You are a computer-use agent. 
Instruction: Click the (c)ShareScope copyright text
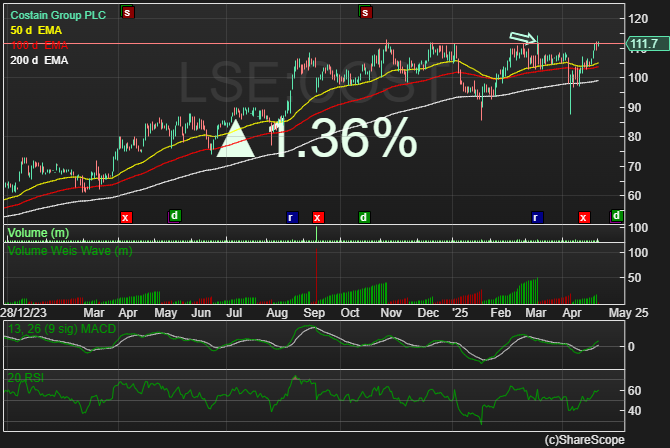click(x=584, y=439)
